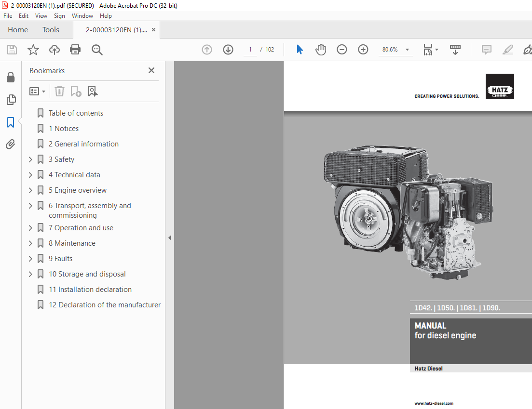The height and width of the screenshot is (409, 532).
Task: Zoom in with the plus button
Action: tap(363, 50)
